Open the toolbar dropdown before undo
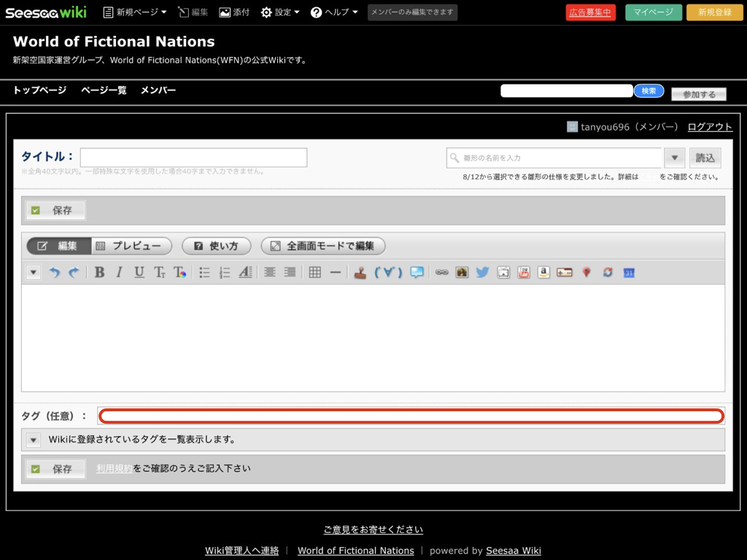 point(34,273)
